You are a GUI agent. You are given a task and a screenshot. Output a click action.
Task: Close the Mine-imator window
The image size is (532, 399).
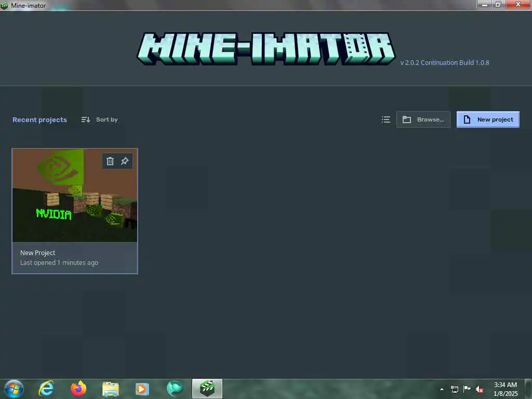(x=518, y=4)
